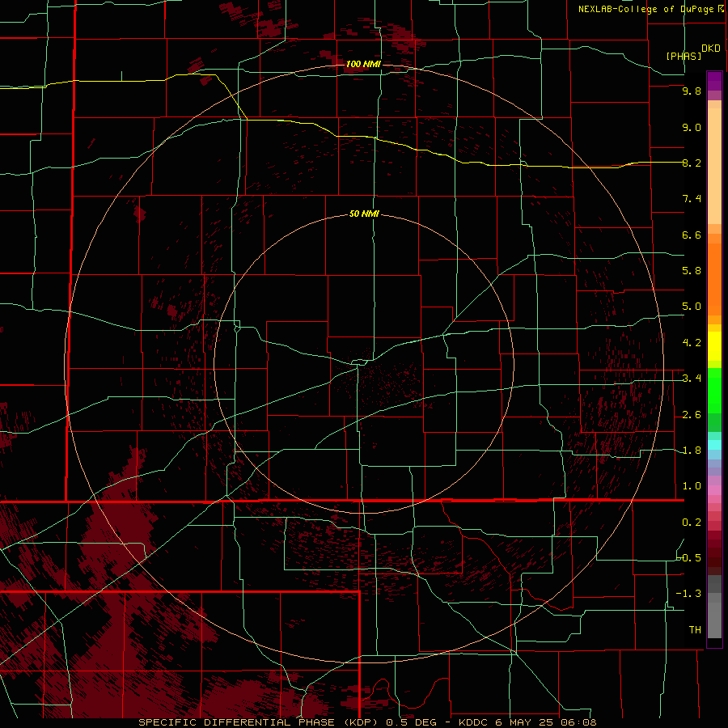Click the 50 NMI range ring label
Image resolution: width=728 pixels, height=728 pixels.
[364, 214]
